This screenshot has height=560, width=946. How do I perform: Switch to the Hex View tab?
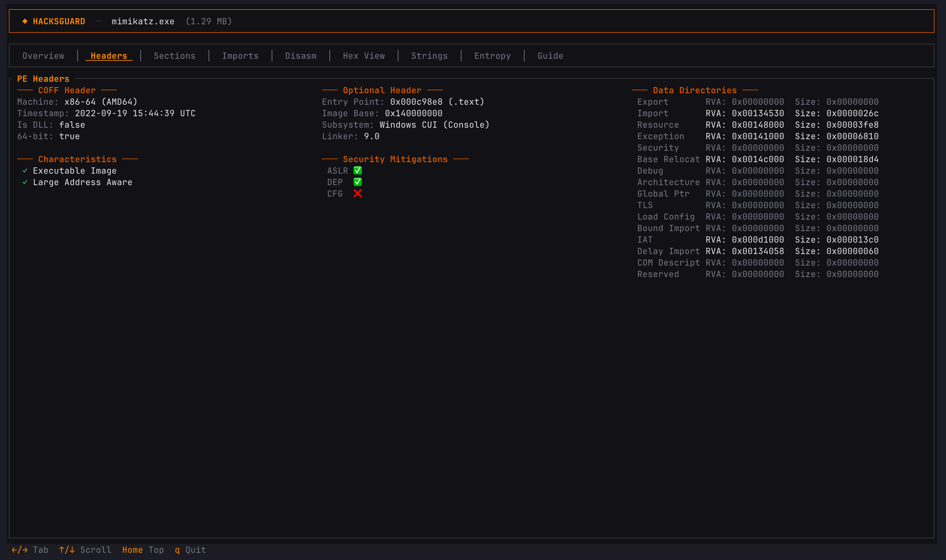(x=364, y=56)
